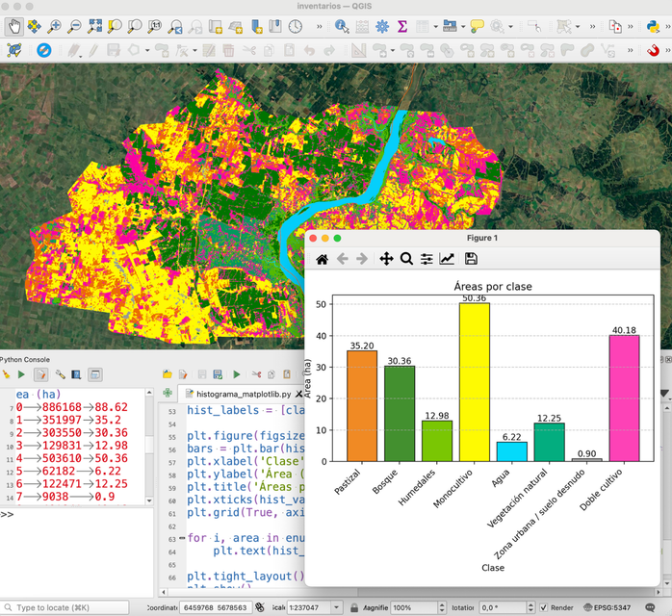Toggle the Render checkbox
Viewport: 672px width, 616px height.
point(544,608)
